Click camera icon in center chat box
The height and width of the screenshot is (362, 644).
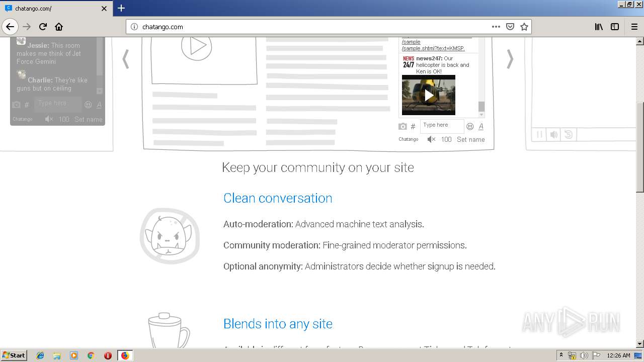tap(403, 126)
